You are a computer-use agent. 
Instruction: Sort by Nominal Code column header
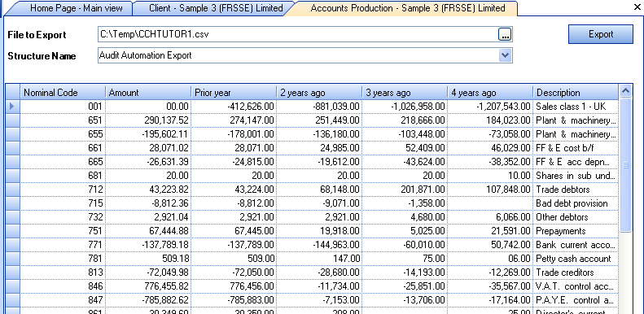click(63, 93)
